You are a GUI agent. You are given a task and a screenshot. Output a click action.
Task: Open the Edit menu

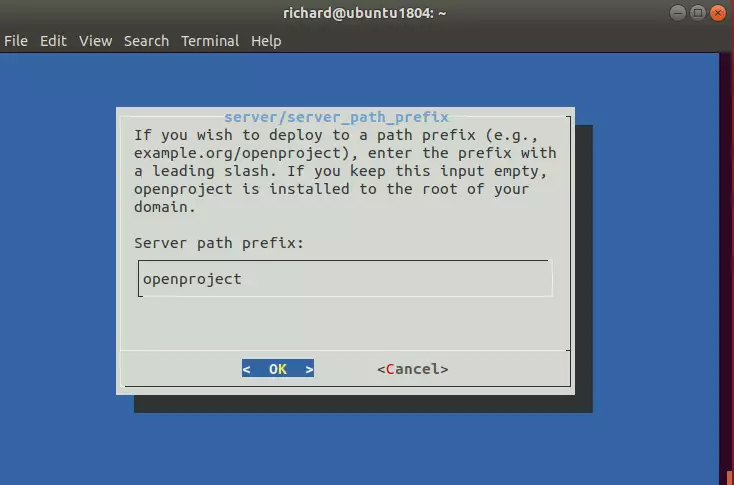point(53,41)
